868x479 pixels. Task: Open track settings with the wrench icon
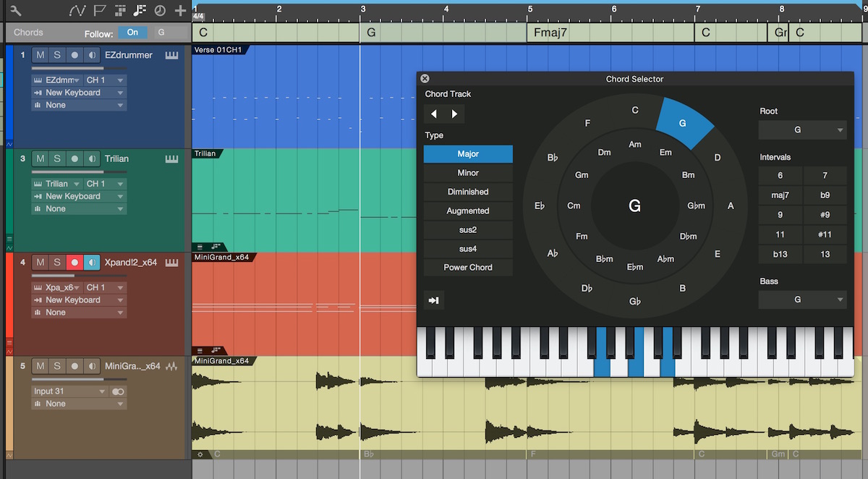click(x=16, y=11)
